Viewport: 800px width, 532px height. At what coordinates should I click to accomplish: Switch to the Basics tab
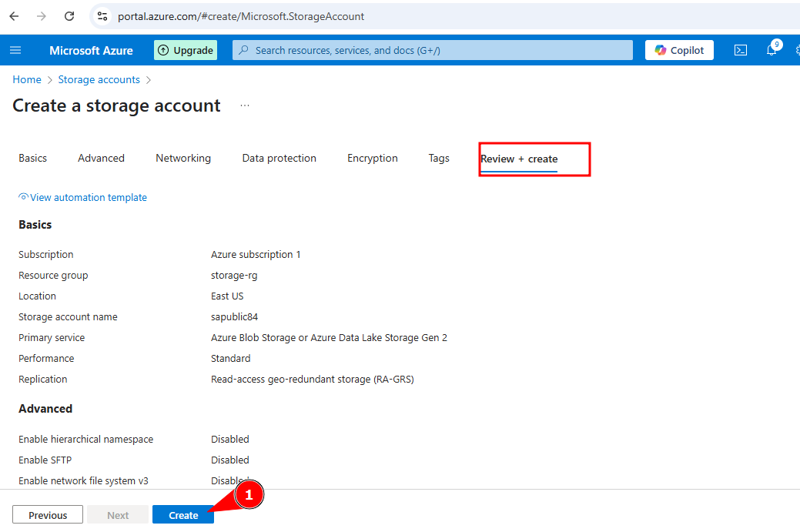[x=32, y=158]
